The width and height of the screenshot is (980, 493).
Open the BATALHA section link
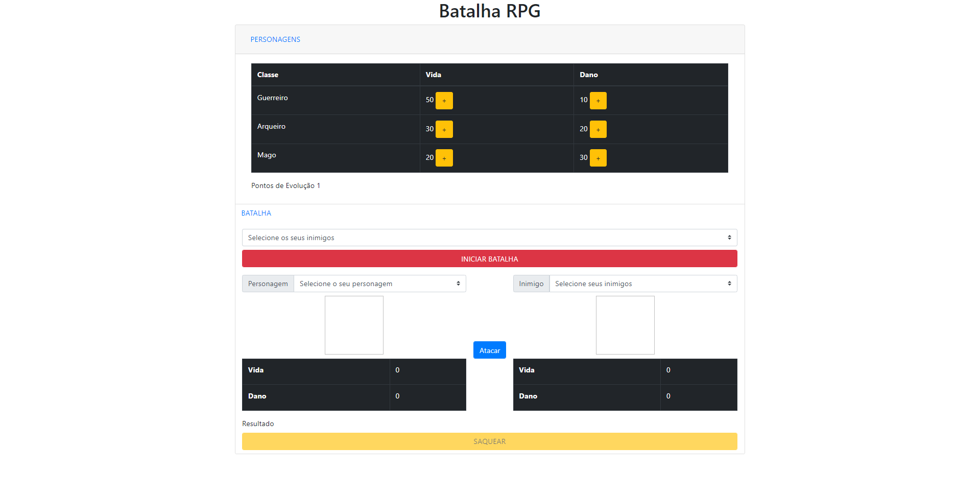coord(256,213)
